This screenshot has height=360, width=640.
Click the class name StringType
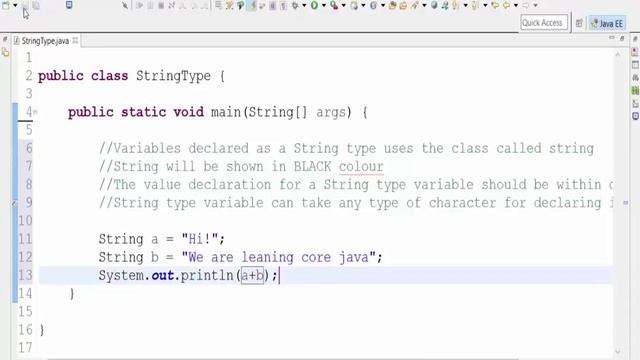point(173,76)
